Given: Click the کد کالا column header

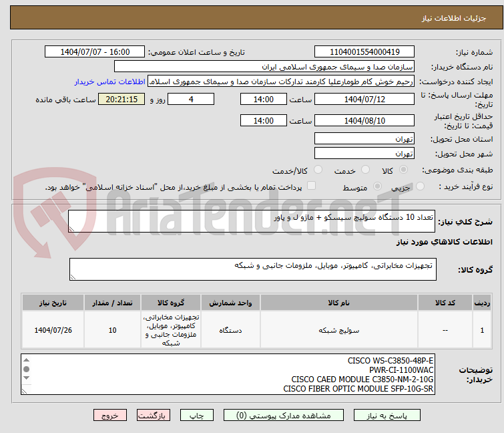Looking at the screenshot, I should (445, 303).
